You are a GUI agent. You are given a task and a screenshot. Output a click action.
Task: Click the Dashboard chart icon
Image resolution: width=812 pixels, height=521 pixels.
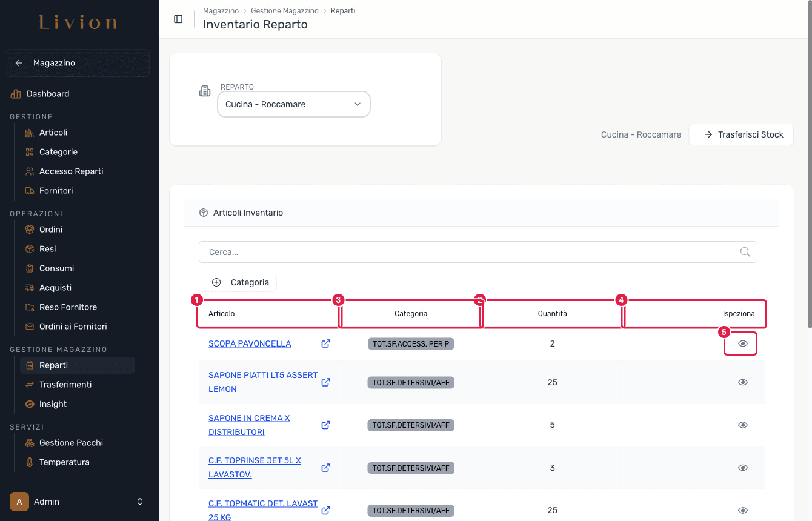pyautogui.click(x=16, y=94)
